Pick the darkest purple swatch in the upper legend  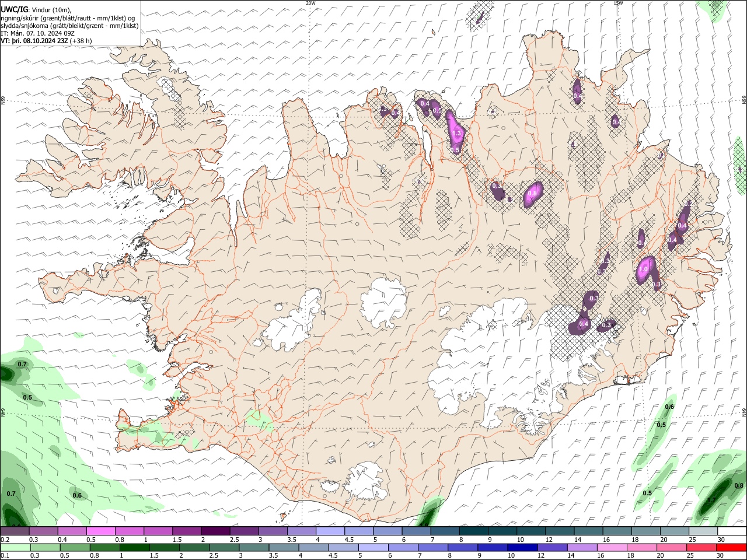click(215, 531)
